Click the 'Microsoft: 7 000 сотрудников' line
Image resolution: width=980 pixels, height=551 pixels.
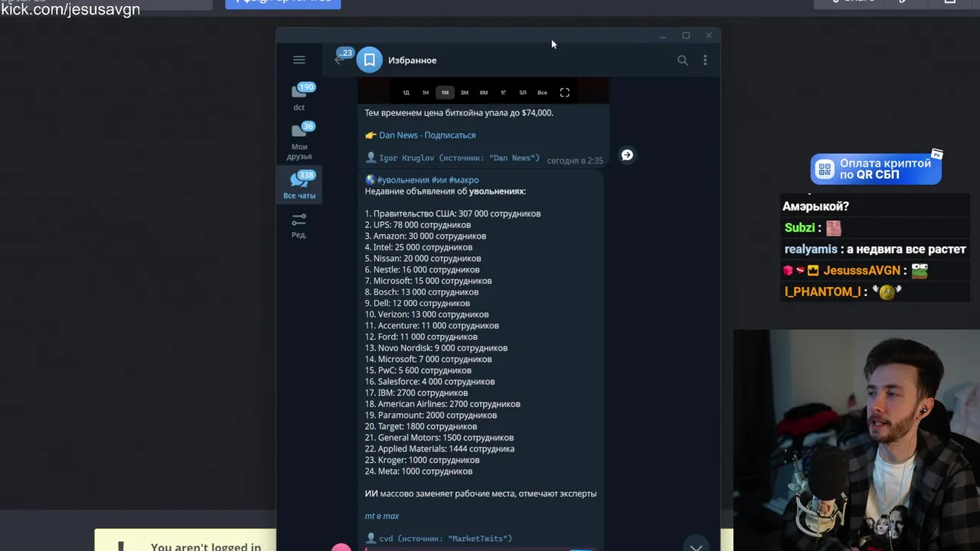click(x=428, y=359)
